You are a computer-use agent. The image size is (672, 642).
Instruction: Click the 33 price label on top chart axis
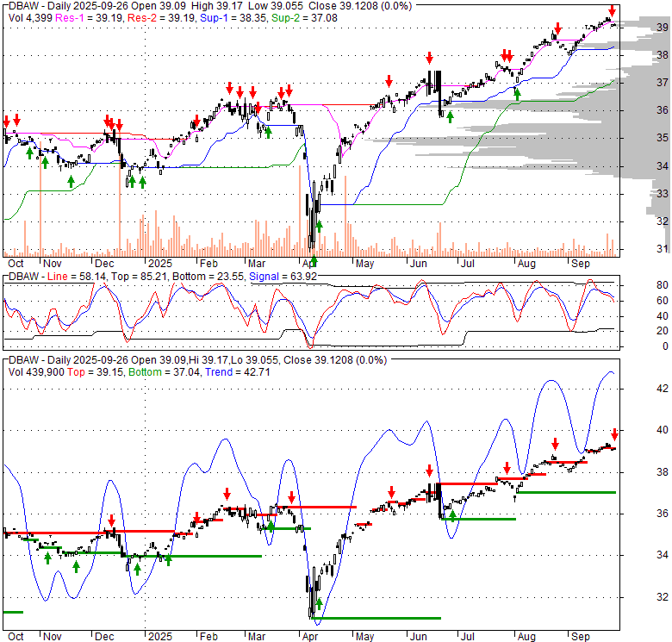(663, 194)
